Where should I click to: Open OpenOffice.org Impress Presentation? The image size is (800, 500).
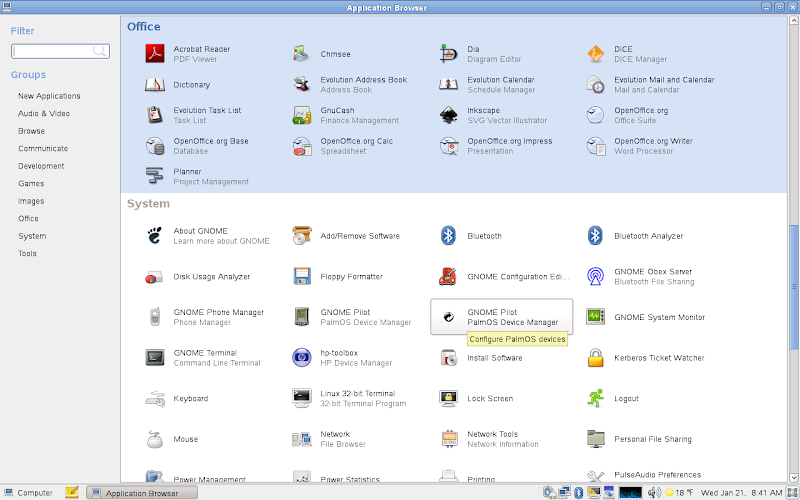tap(496, 146)
